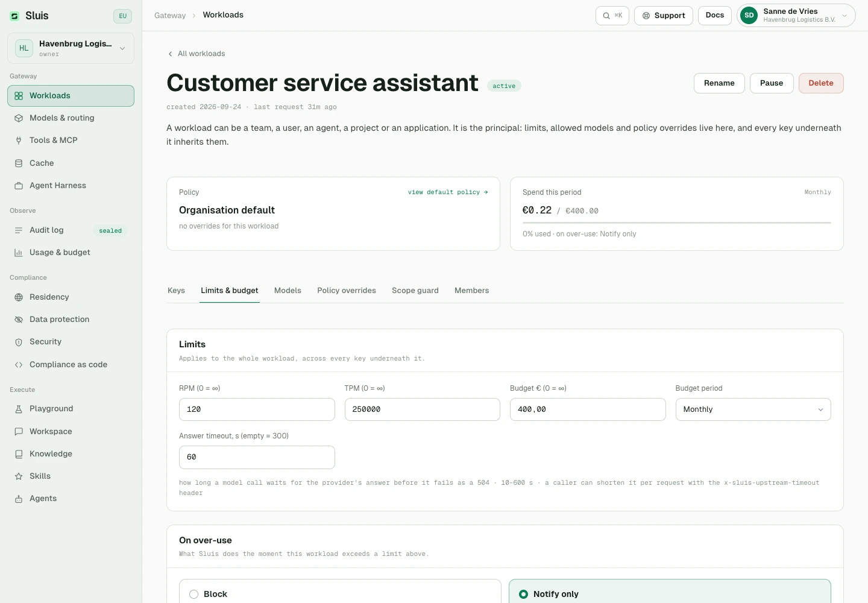Image resolution: width=868 pixels, height=603 pixels.
Task: Click the spend progress bar
Action: [x=677, y=223]
